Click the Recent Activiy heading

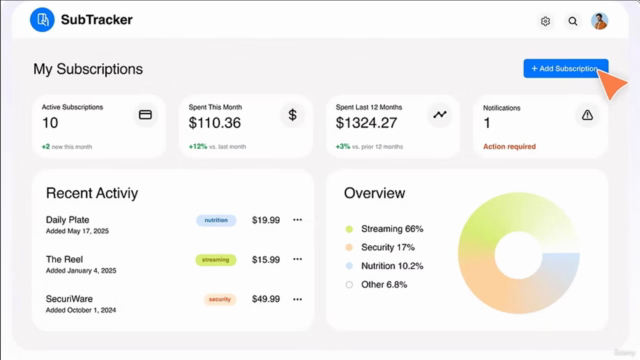[92, 193]
